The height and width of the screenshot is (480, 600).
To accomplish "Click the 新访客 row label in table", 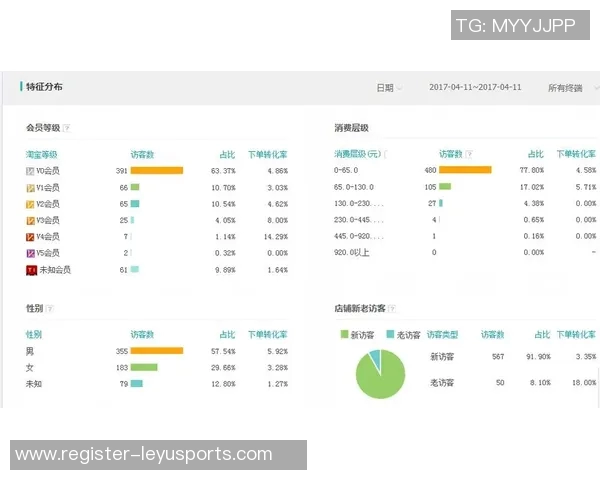I will pos(442,357).
